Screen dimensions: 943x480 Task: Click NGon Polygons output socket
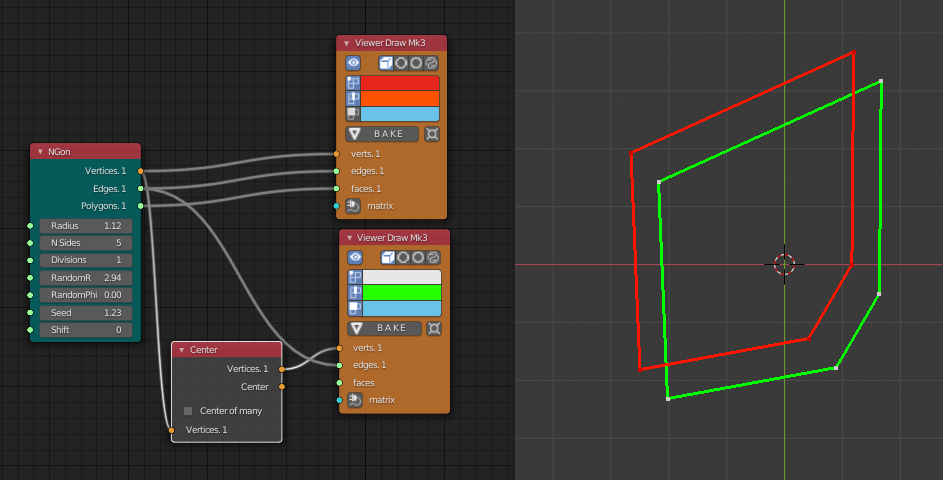tap(141, 206)
